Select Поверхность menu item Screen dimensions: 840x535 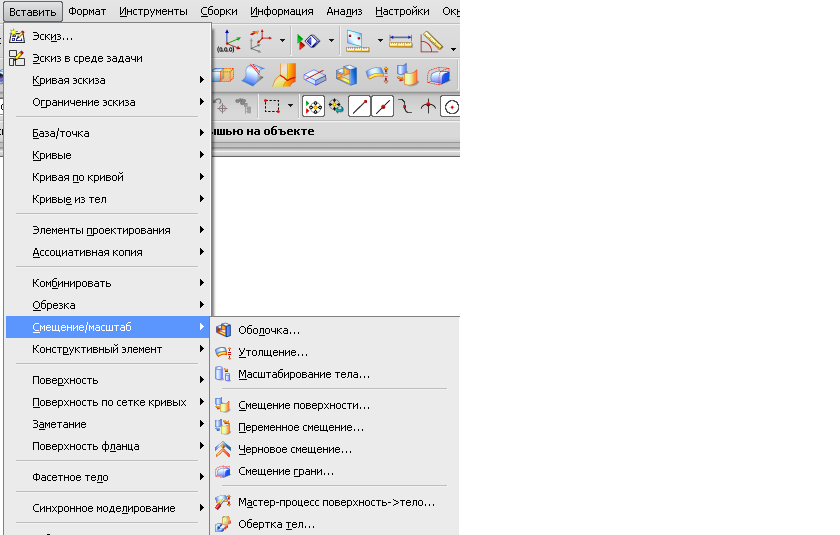pyautogui.click(x=108, y=380)
